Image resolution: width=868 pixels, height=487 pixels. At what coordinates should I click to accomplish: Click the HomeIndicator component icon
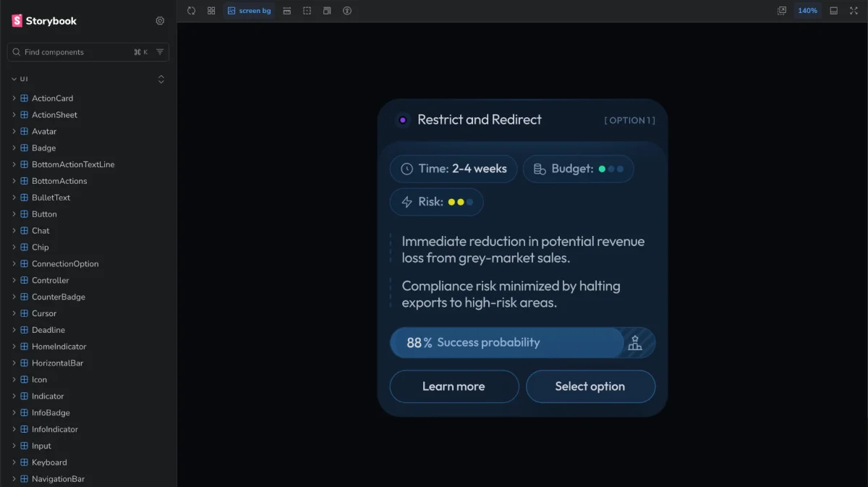(x=25, y=347)
